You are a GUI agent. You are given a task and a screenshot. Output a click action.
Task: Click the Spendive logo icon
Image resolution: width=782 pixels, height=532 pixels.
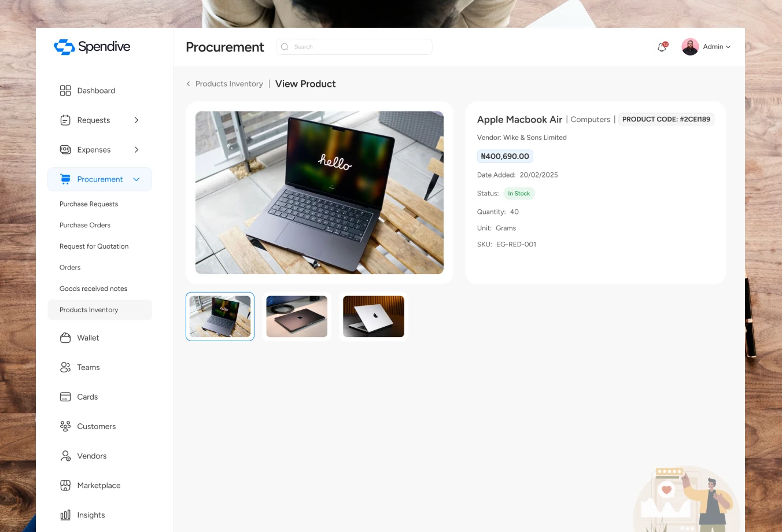[x=64, y=47]
